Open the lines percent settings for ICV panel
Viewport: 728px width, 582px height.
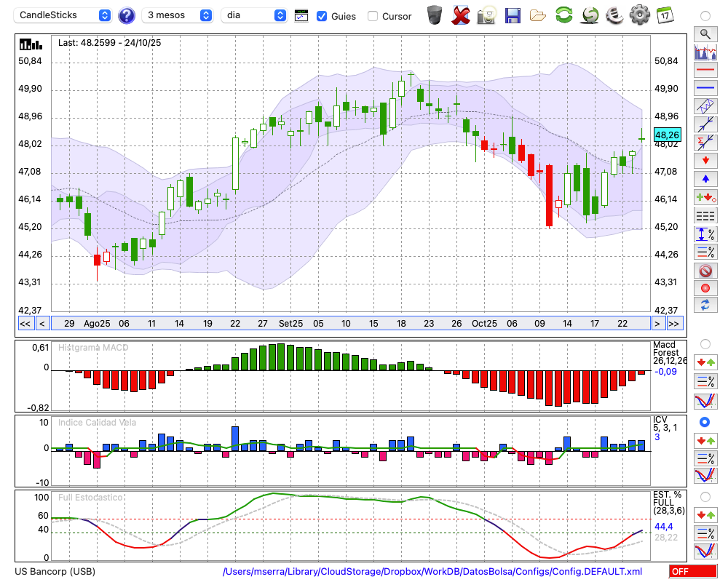pyautogui.click(x=705, y=458)
